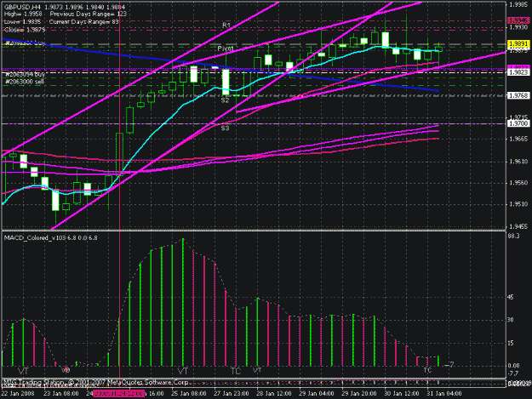Select the '25 Jan 08:00' time label

tap(189, 394)
